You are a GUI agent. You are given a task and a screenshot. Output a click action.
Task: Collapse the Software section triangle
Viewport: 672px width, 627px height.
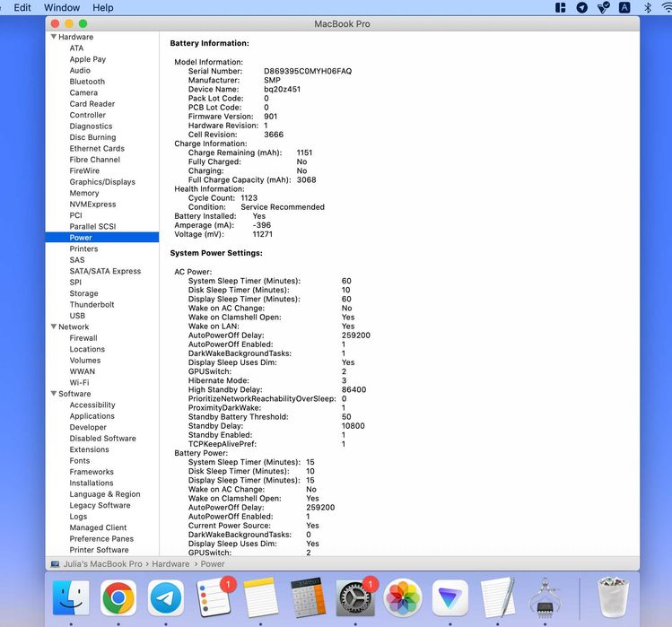click(54, 394)
